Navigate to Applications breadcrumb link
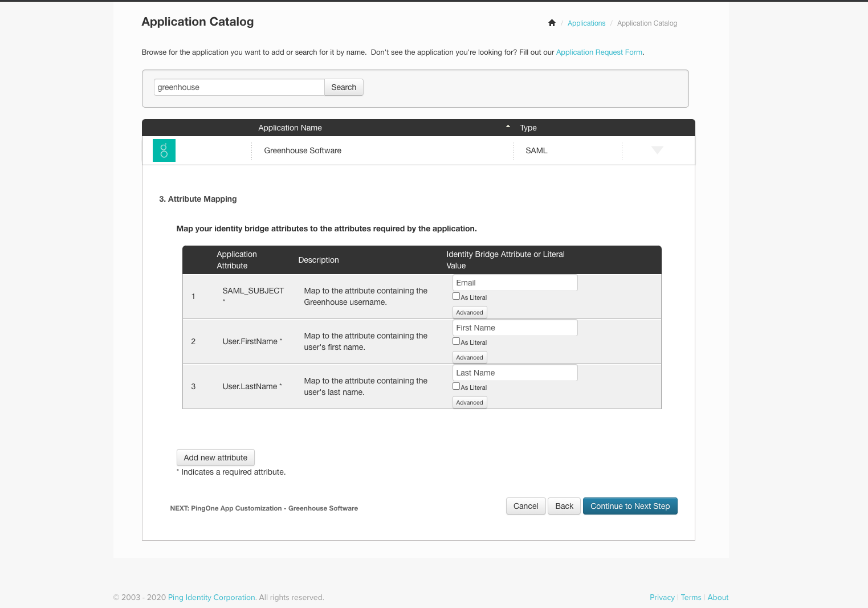The width and height of the screenshot is (868, 608). [x=586, y=23]
